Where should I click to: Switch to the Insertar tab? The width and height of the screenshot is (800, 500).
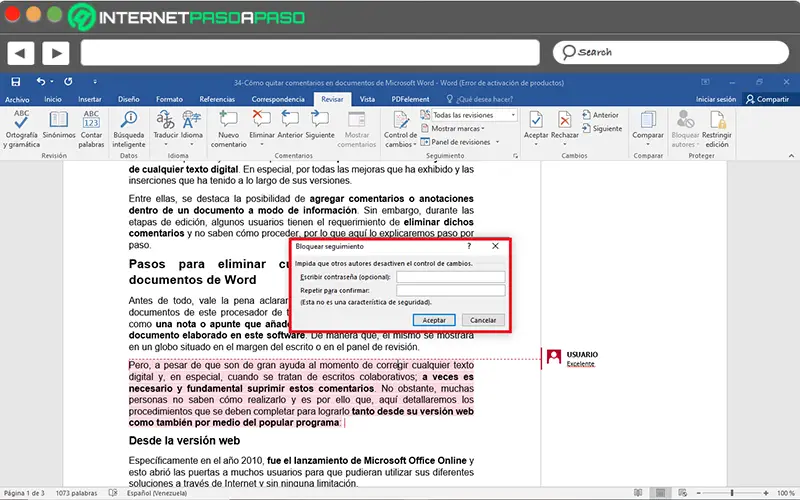coord(90,99)
